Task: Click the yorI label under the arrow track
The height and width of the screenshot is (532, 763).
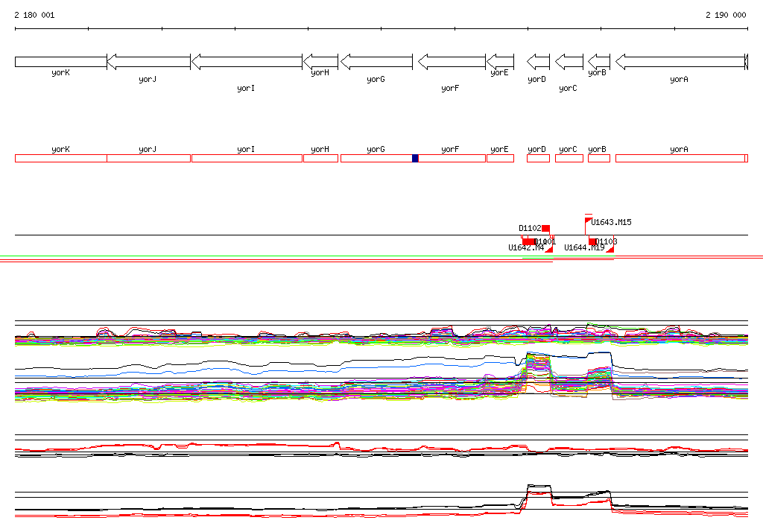Action: click(x=246, y=88)
